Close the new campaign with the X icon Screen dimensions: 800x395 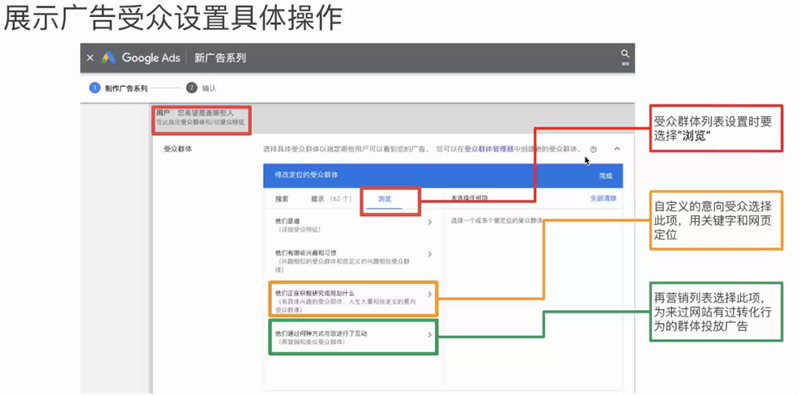pyautogui.click(x=90, y=58)
